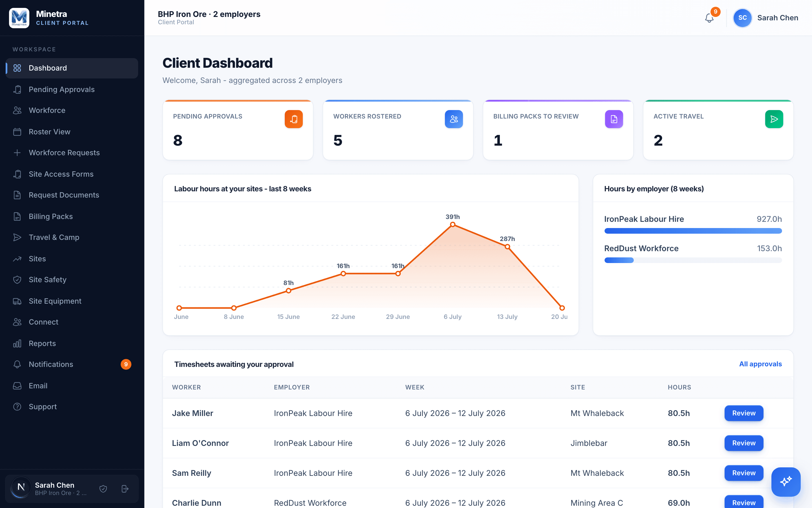Click Support question-mark icon
The image size is (812, 508).
coord(17,406)
